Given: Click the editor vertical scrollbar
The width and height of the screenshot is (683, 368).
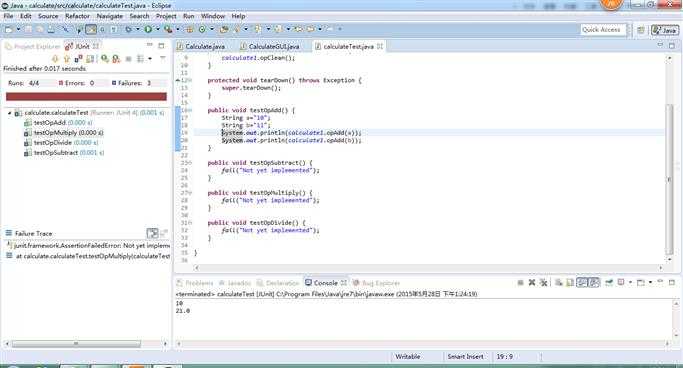Looking at the screenshot, I should (670, 179).
